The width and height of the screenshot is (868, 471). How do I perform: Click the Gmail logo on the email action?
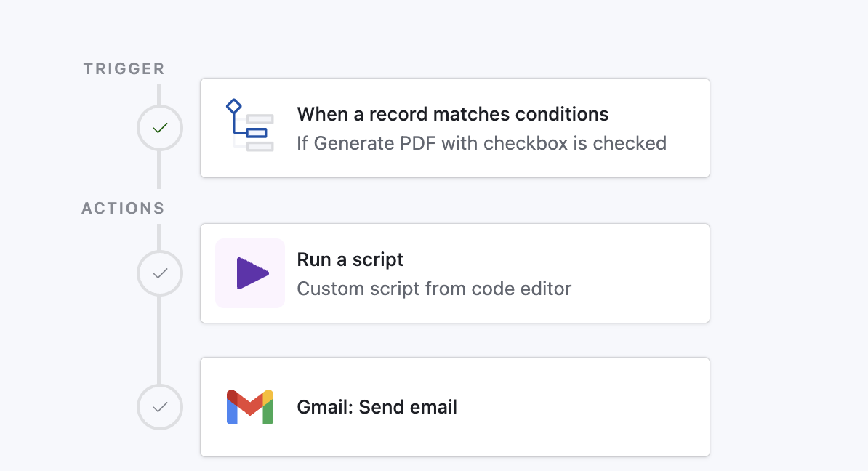tap(249, 407)
